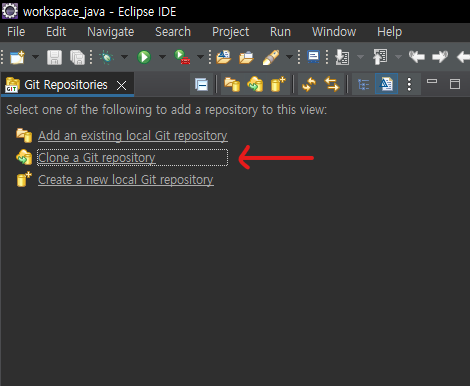
Task: Expand the Previous Annotation dropdown arrow
Action: (x=398, y=57)
